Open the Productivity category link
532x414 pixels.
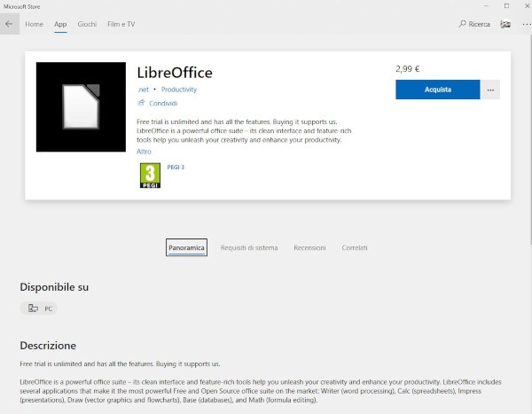[179, 90]
